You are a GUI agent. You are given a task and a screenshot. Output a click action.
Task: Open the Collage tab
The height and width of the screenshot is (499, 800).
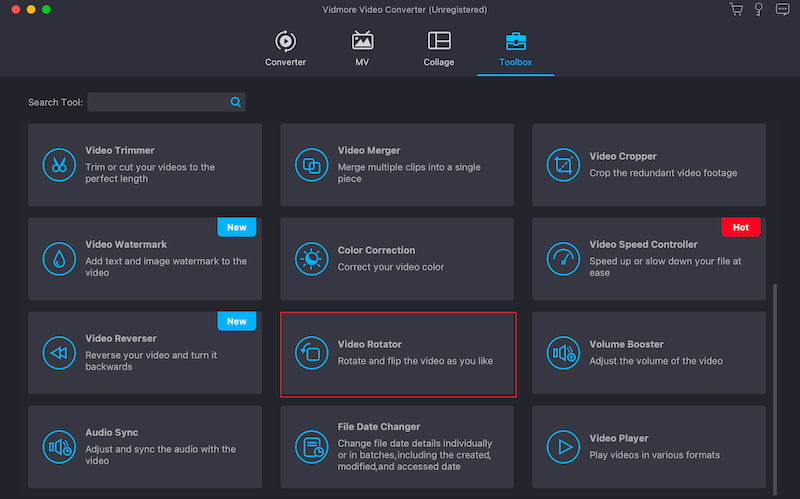439,49
